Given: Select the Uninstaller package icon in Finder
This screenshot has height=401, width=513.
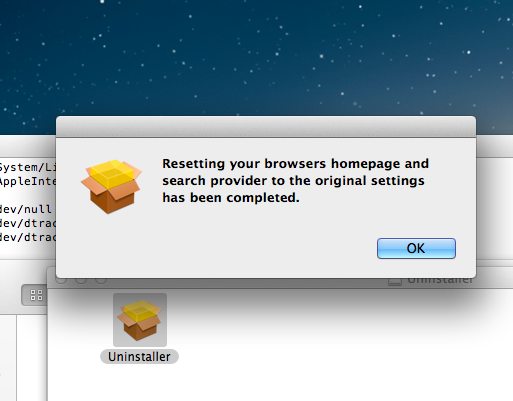Looking at the screenshot, I should click(140, 320).
